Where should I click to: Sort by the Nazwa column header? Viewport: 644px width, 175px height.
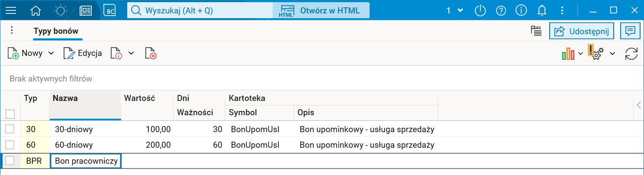tap(85, 105)
